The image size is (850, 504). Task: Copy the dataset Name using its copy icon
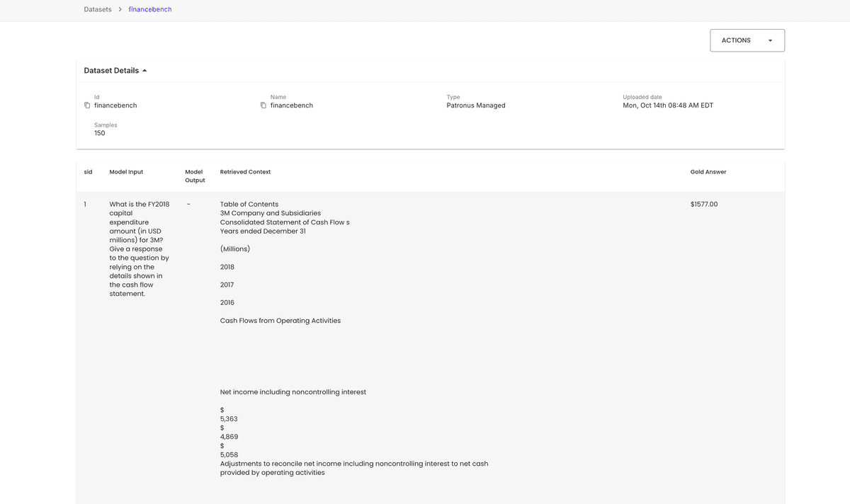[x=263, y=105]
